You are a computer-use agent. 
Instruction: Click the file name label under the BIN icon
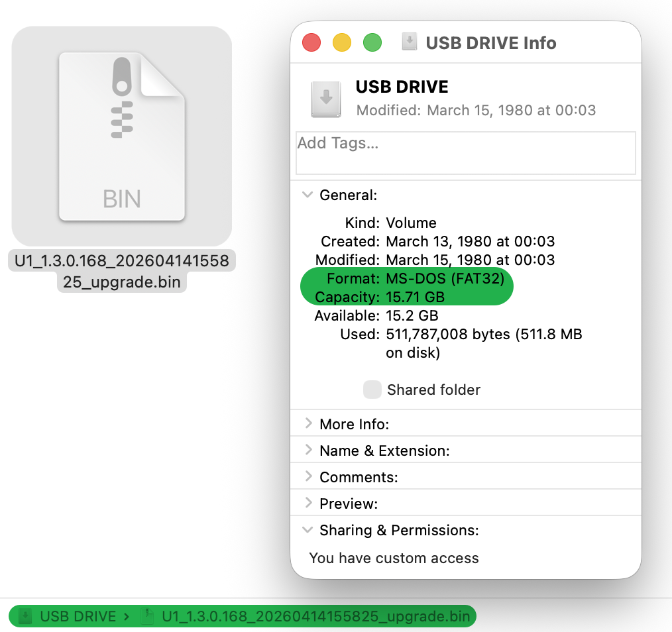(122, 271)
